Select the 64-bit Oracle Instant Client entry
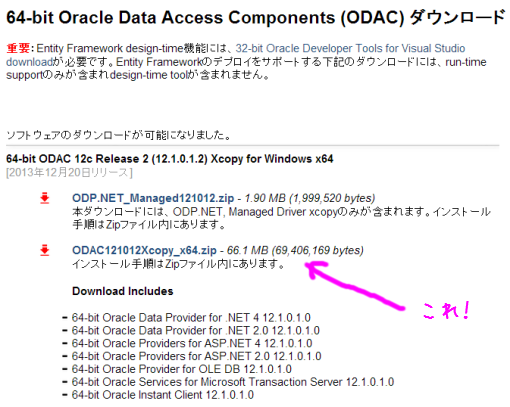This screenshot has height=407, width=510. (x=163, y=395)
